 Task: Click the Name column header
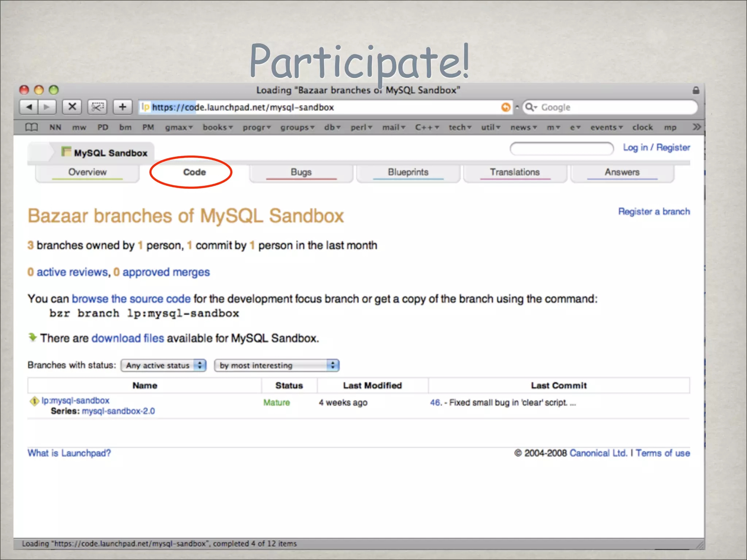[145, 385]
